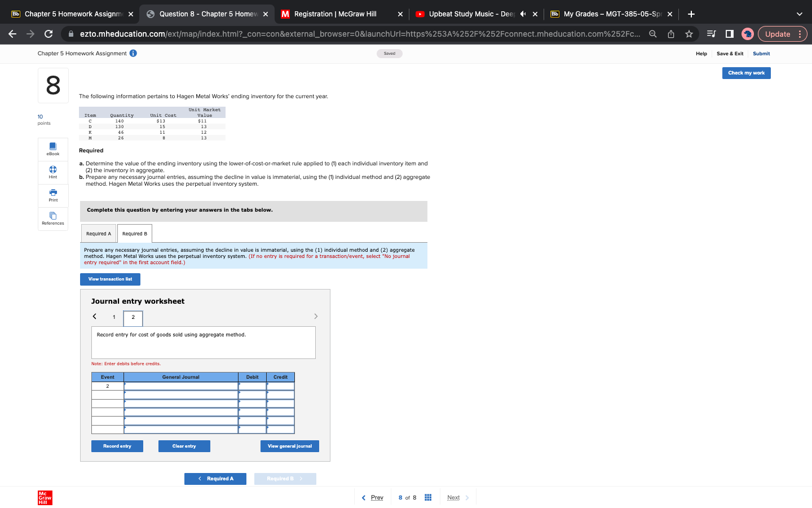Image resolution: width=812 pixels, height=508 pixels.
Task: Open the sixth General Journal account dropdown
Action: click(x=181, y=429)
